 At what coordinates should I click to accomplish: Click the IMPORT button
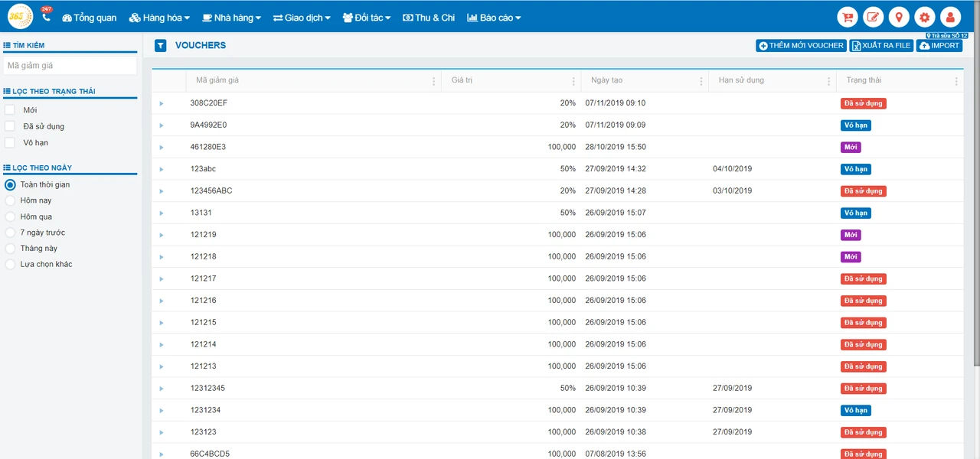[x=939, y=46]
